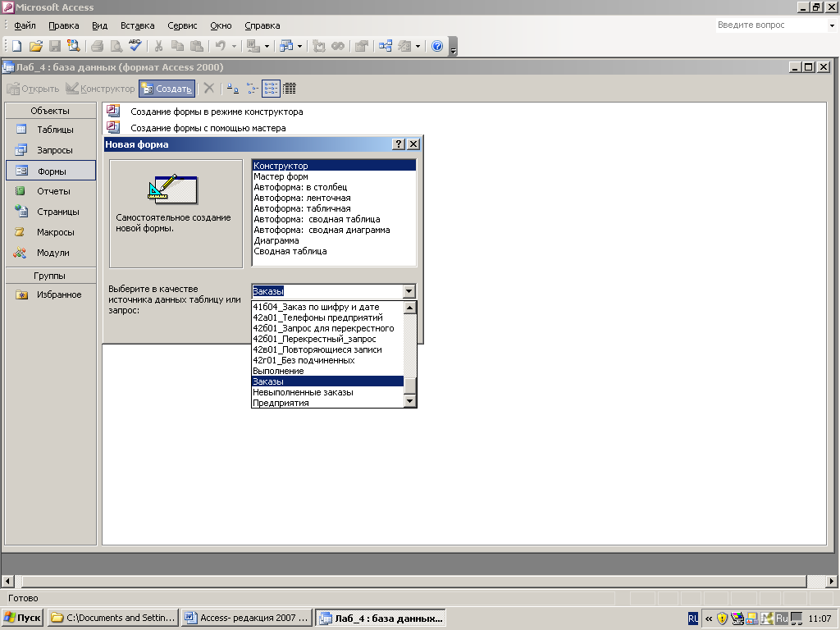Open the Правка menu
This screenshot has width=840, height=630.
(x=64, y=25)
